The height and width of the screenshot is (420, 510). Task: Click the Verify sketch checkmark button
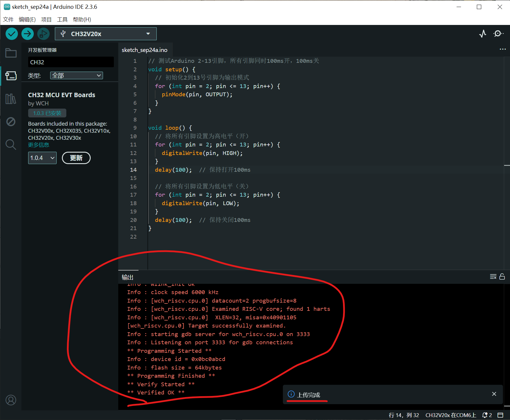tap(12, 34)
